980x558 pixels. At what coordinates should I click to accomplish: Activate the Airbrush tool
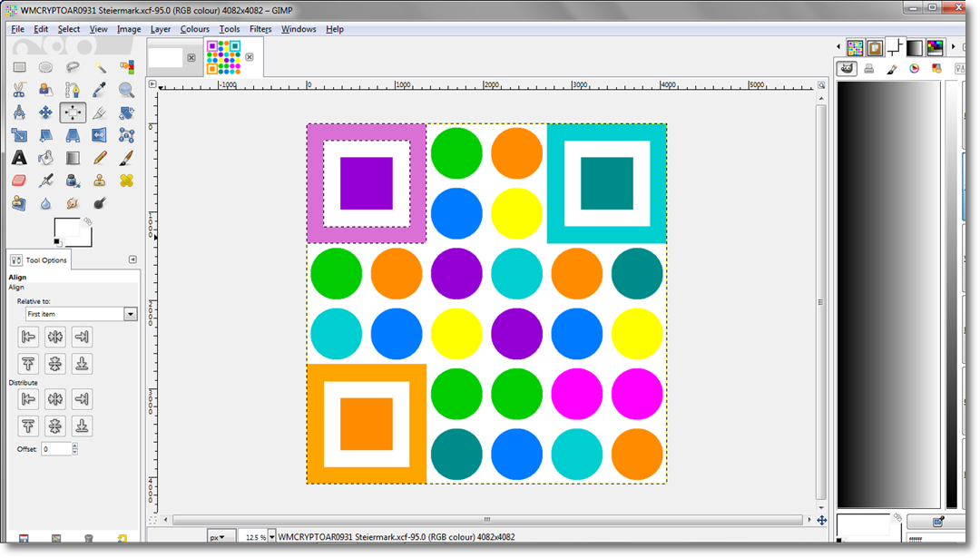(x=45, y=181)
